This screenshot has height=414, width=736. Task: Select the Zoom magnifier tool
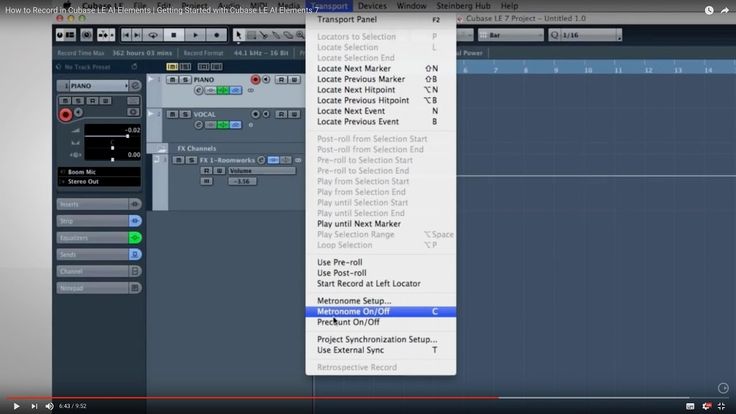[x=299, y=35]
